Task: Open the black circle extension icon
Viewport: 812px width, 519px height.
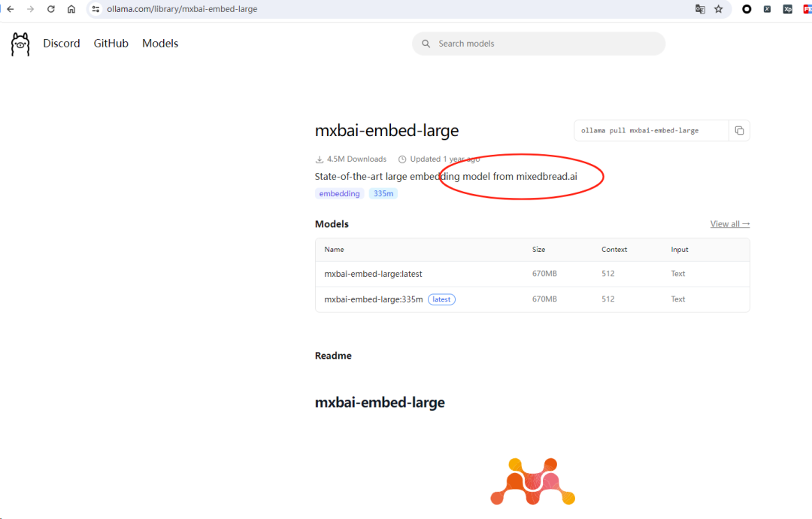Action: (747, 9)
